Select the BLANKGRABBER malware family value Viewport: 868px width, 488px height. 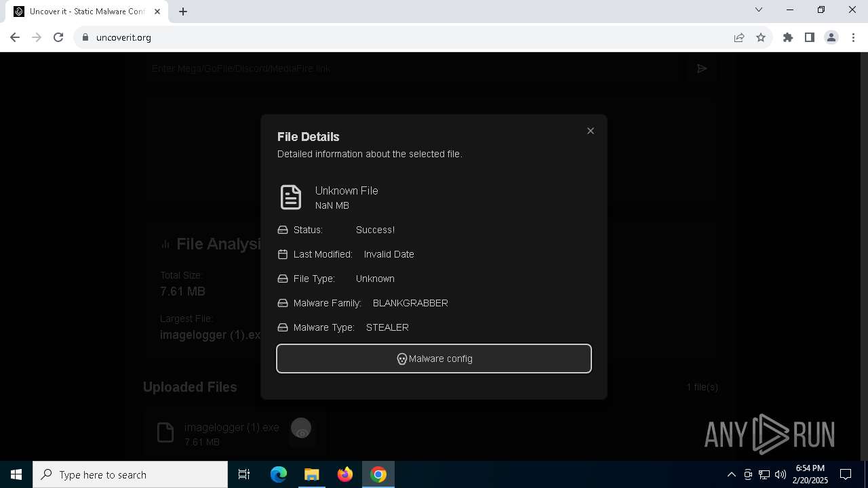[x=410, y=303]
